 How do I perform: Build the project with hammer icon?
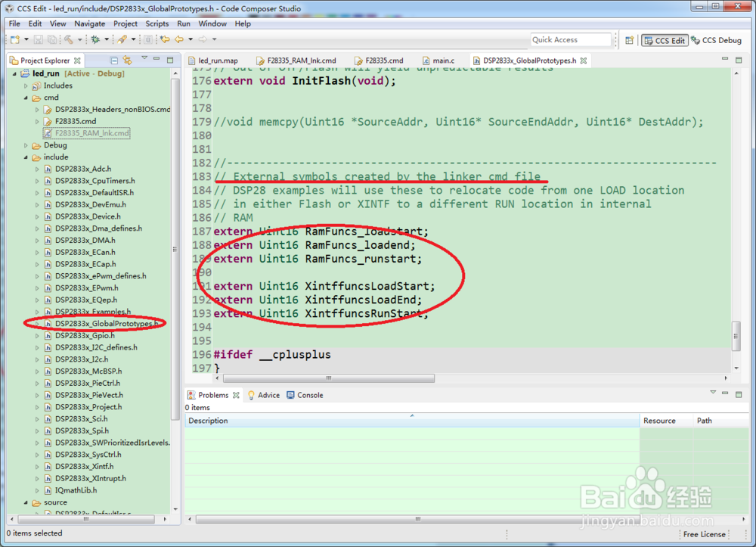tap(69, 39)
